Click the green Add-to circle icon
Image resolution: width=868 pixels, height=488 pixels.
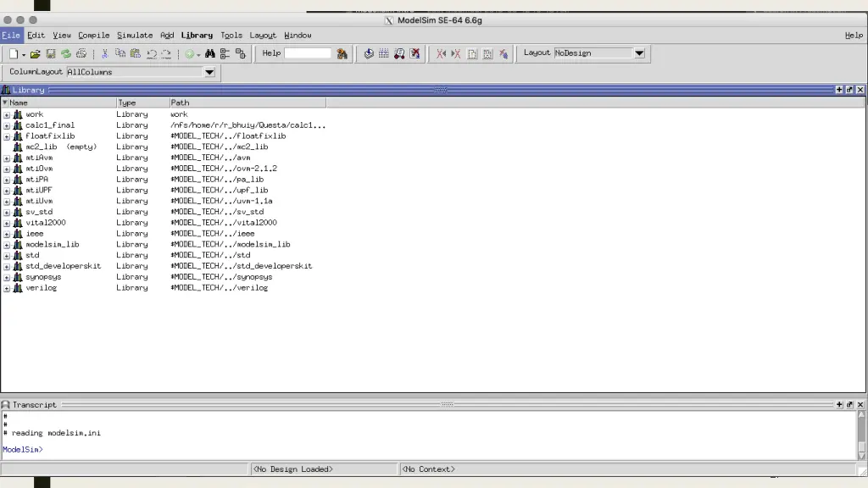tap(189, 53)
